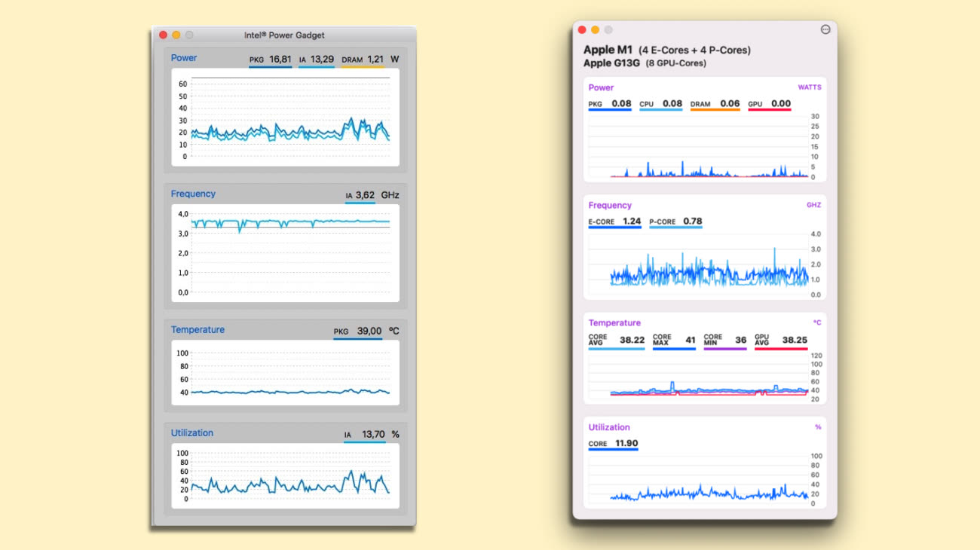Click the WATTS unit label
Viewport: 980px width, 550px height.
[810, 87]
